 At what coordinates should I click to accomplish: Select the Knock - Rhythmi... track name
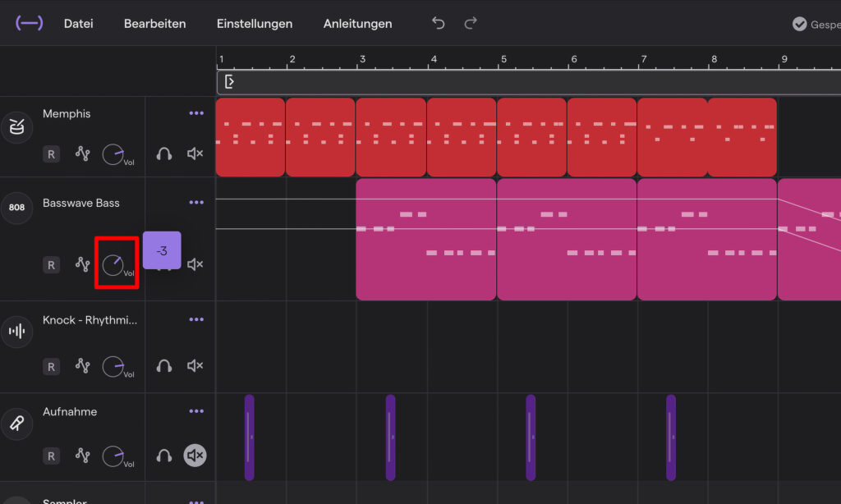[x=90, y=320]
